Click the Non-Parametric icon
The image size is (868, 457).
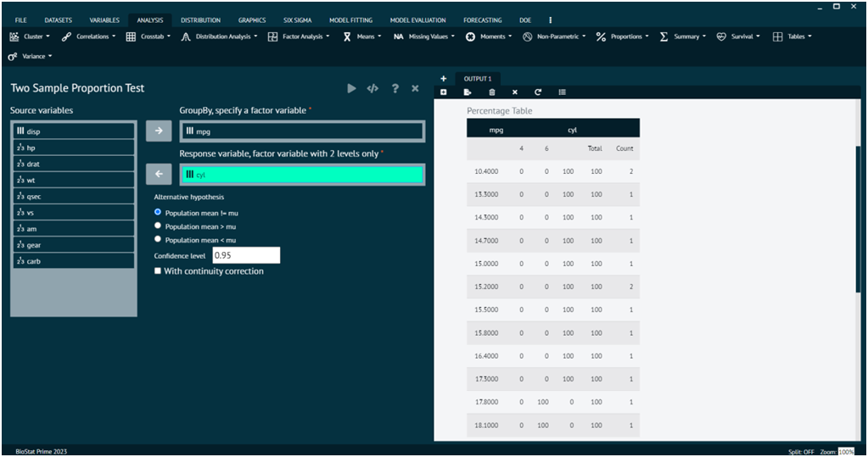528,36
